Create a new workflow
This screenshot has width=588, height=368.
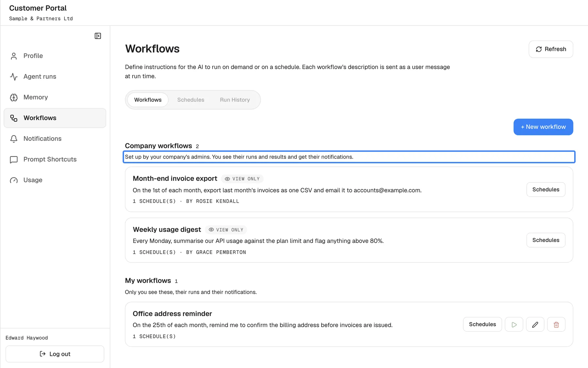pyautogui.click(x=543, y=127)
